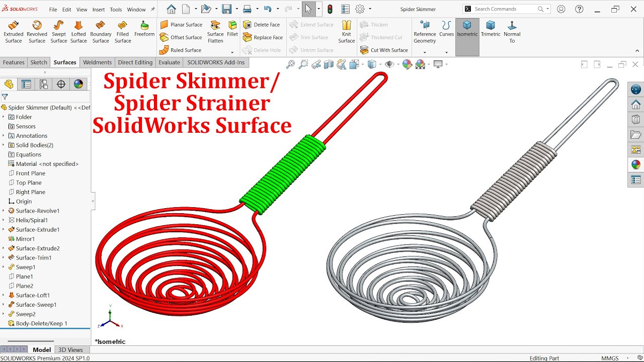Click the Zoom to Fit icon
The width and height of the screenshot is (644, 362).
tap(290, 64)
